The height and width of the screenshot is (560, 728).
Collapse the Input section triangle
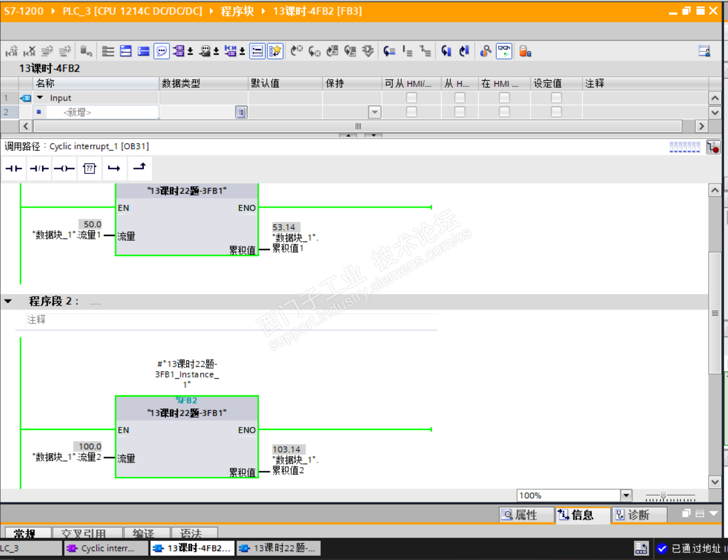pos(40,97)
